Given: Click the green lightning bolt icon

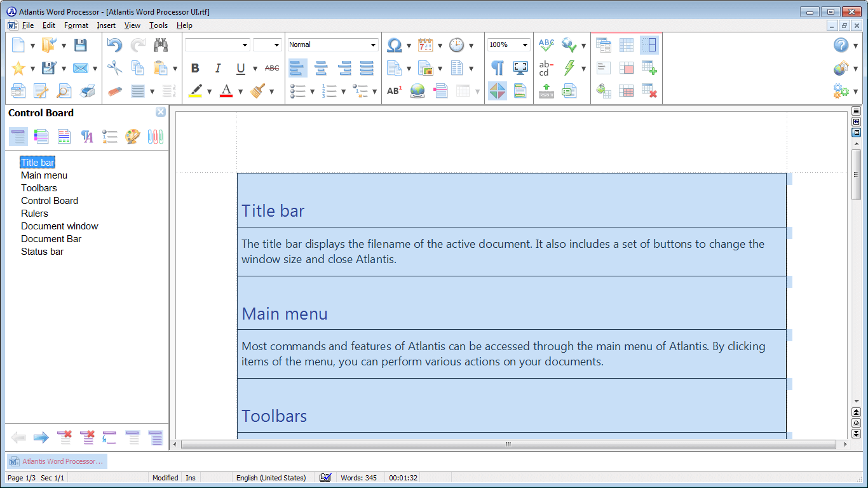Looking at the screenshot, I should [569, 68].
